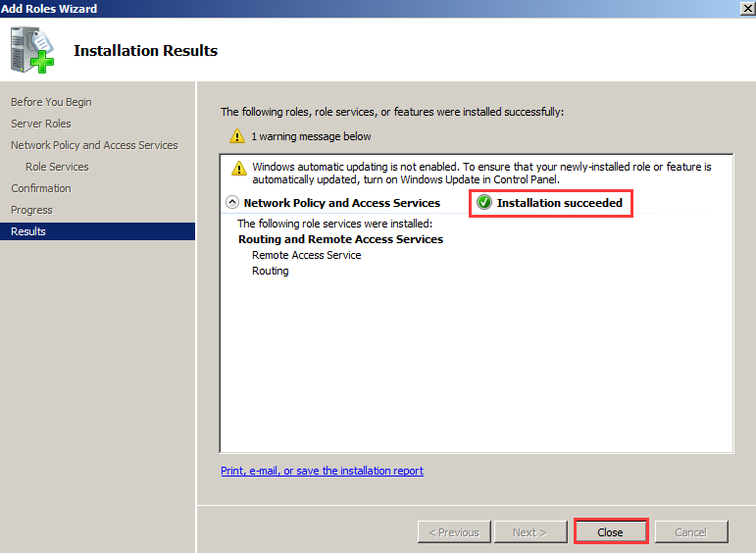This screenshot has width=756, height=553.
Task: Select the Server Roles step
Action: pos(41,124)
